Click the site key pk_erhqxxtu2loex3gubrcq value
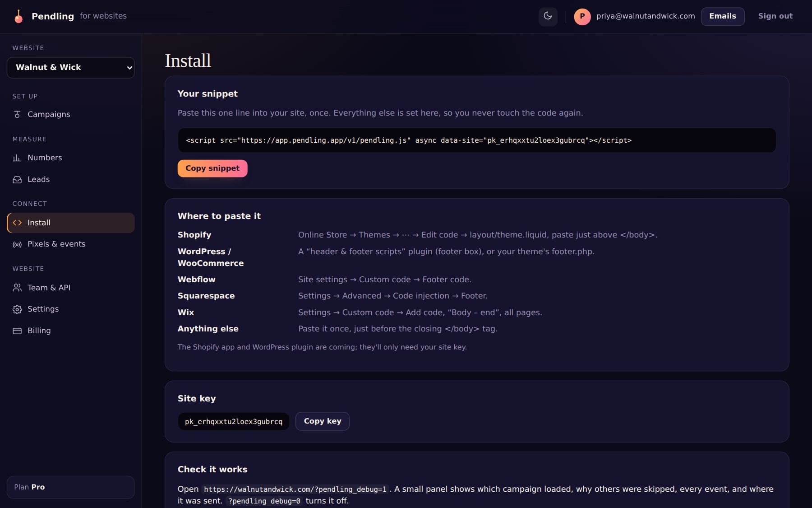This screenshot has width=812, height=508. coord(234,421)
